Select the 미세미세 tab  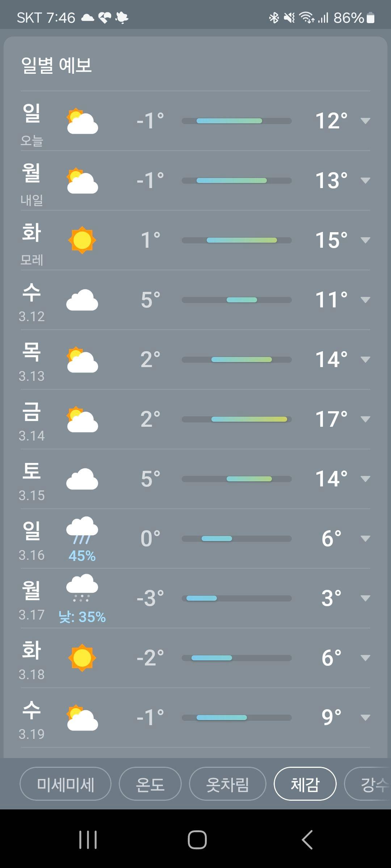point(66,784)
